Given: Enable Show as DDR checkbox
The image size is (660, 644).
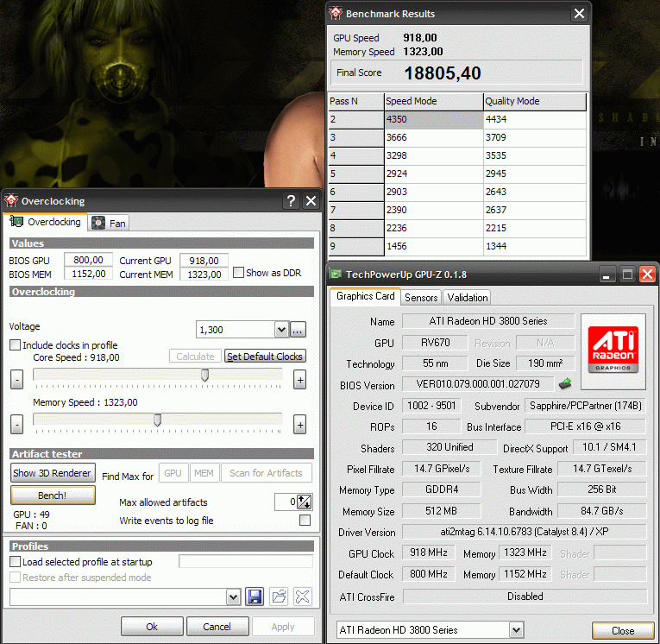Looking at the screenshot, I should 238,273.
